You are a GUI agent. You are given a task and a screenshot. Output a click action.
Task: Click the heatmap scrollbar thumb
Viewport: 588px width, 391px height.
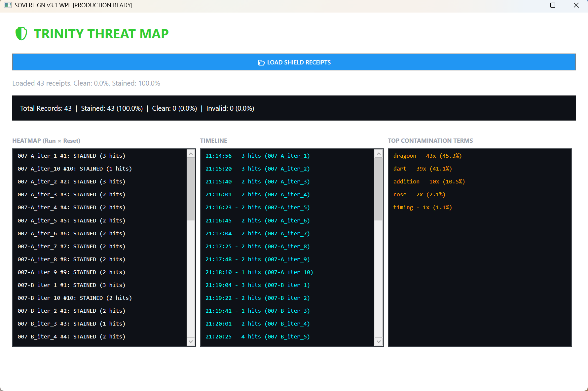(x=191, y=189)
